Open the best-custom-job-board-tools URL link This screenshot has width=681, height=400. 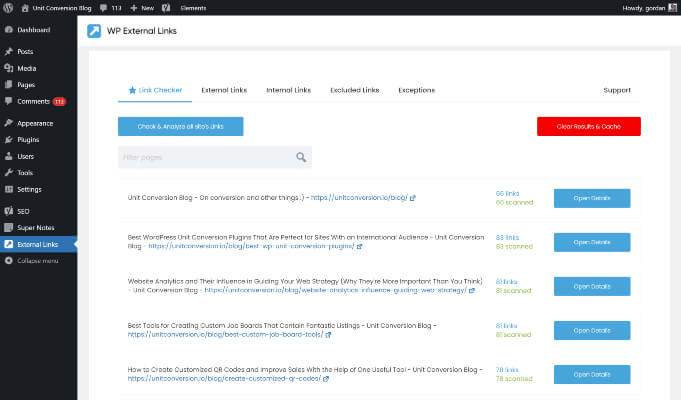coord(225,334)
